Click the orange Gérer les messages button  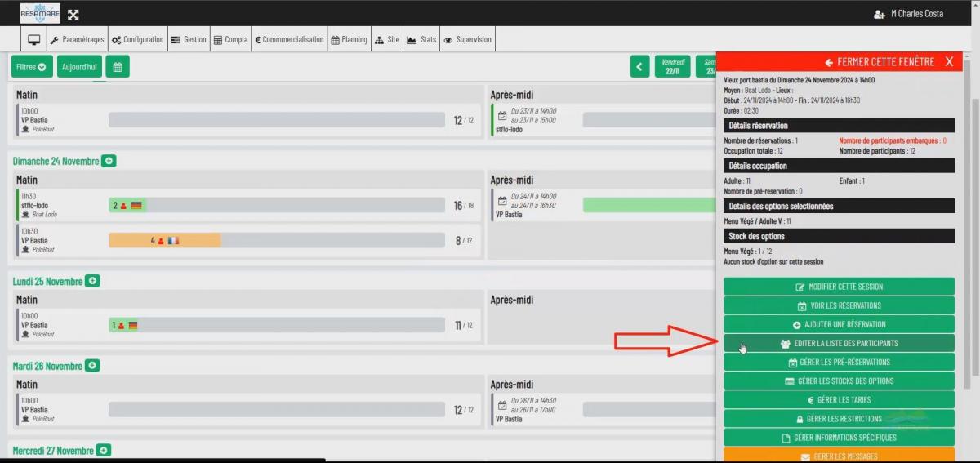839,456
